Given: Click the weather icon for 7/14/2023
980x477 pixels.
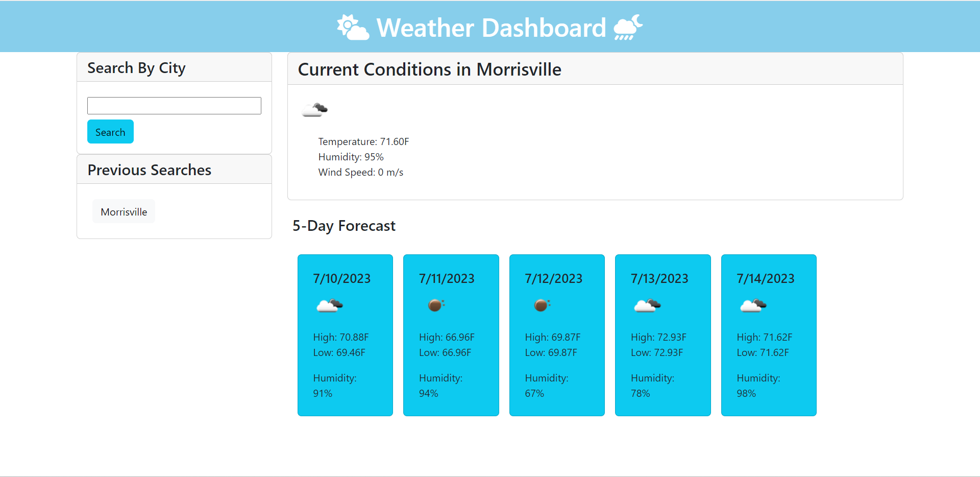Looking at the screenshot, I should (x=753, y=305).
